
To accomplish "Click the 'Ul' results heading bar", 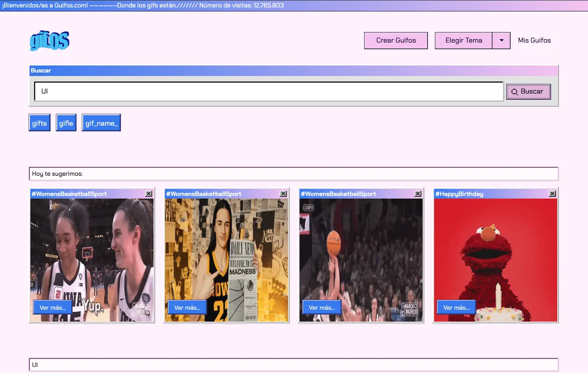I will pos(294,365).
